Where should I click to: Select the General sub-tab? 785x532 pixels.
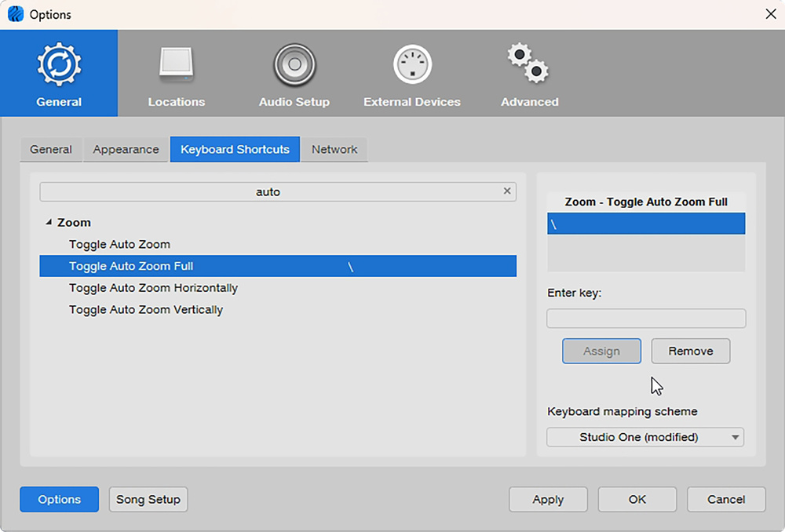(51, 149)
